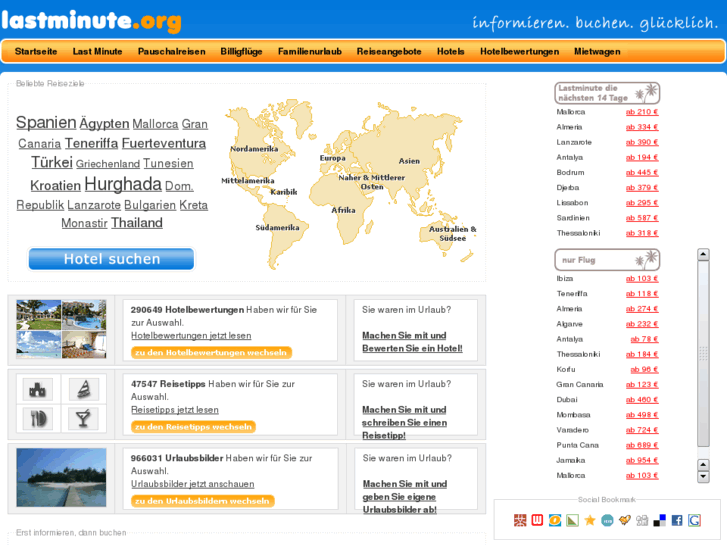The height and width of the screenshot is (545, 727).
Task: Click the orange bird bookmark icon
Action: click(625, 520)
